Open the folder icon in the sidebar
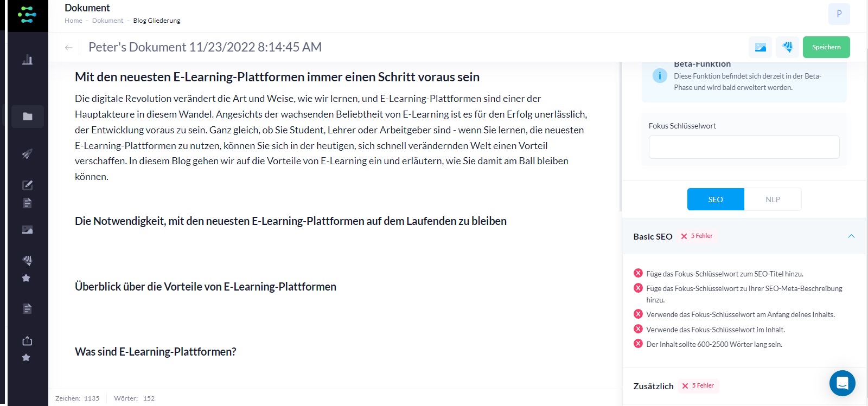The height and width of the screenshot is (406, 868). pos(27,116)
